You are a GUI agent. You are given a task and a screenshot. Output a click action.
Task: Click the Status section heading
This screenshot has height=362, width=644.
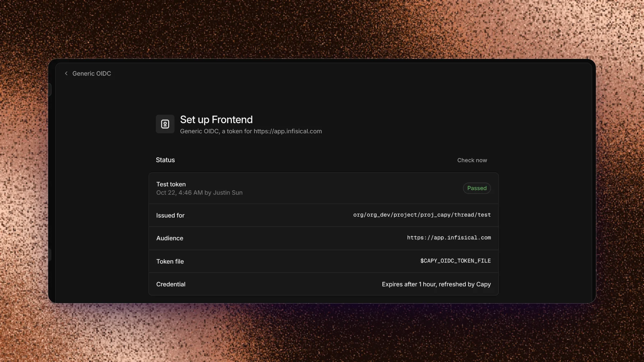click(165, 160)
